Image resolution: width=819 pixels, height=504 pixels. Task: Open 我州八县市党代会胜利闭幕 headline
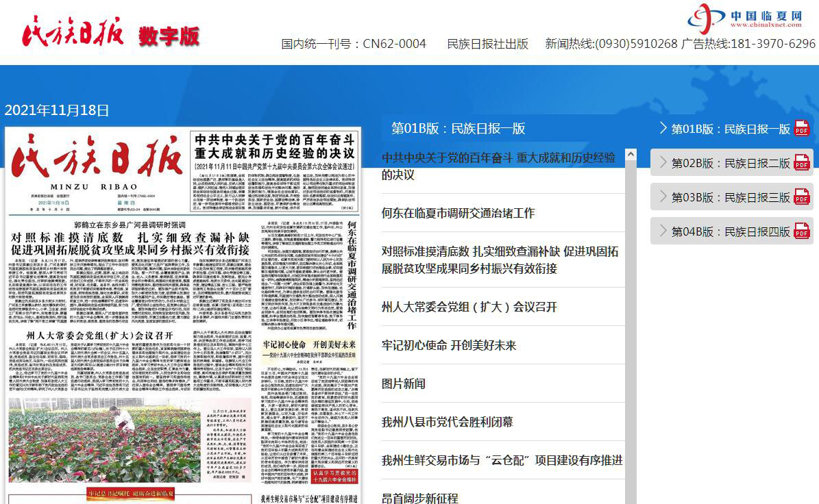click(447, 422)
